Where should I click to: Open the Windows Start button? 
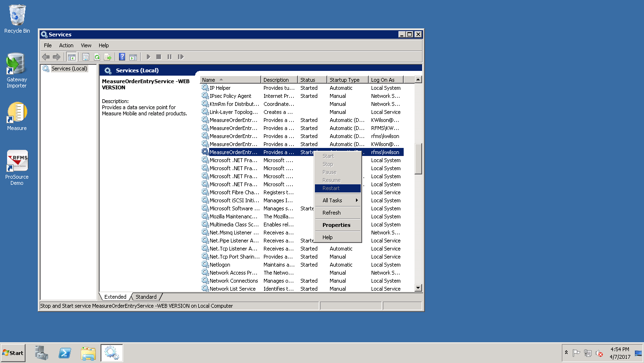(13, 353)
